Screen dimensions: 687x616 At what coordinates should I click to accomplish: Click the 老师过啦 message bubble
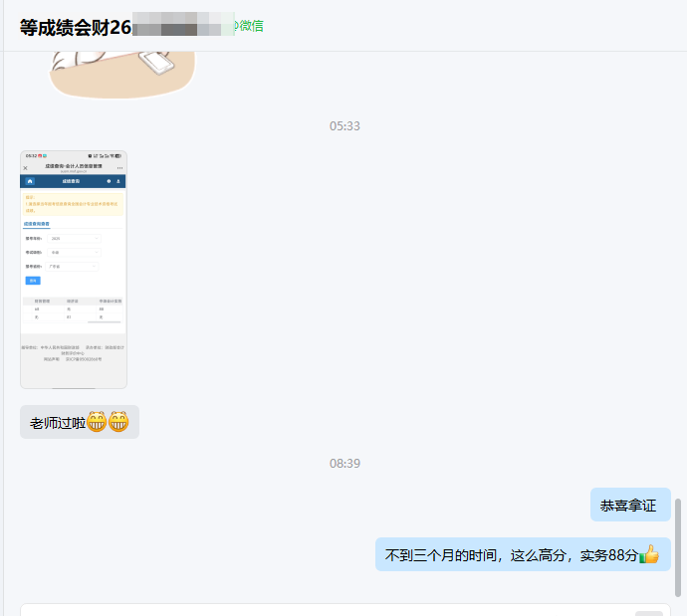point(80,422)
